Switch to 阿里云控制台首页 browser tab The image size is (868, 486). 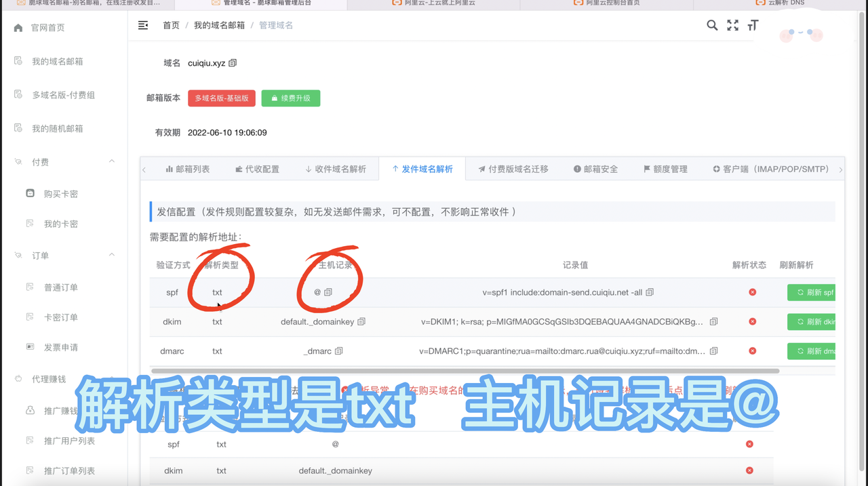pyautogui.click(x=606, y=3)
